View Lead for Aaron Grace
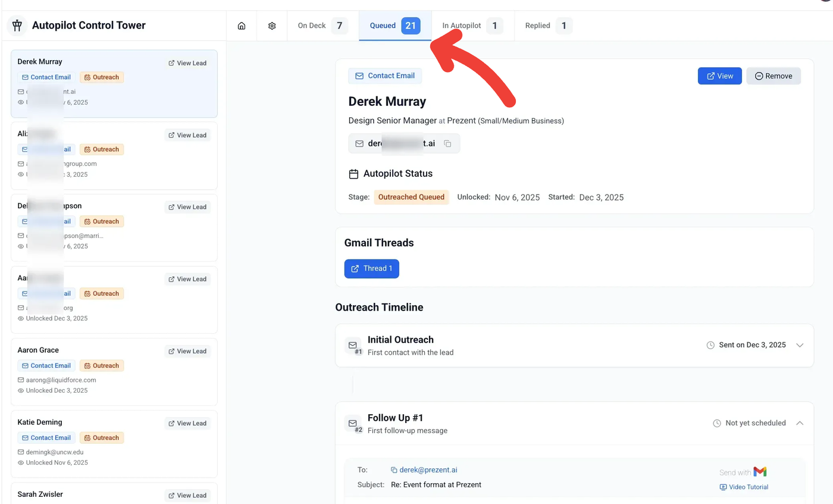Screen dimensions: 833x504 [187, 351]
